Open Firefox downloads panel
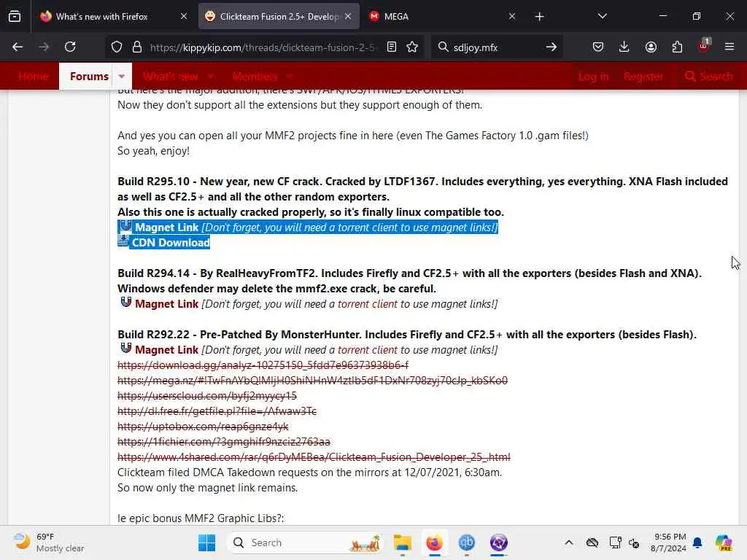Viewport: 747px width, 560px height. tap(624, 47)
